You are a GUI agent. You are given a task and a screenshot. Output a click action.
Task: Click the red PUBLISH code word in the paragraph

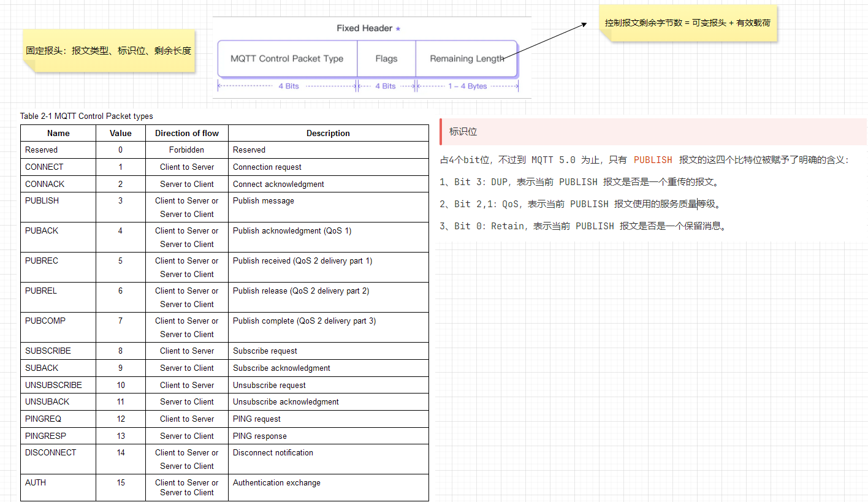[x=653, y=159]
